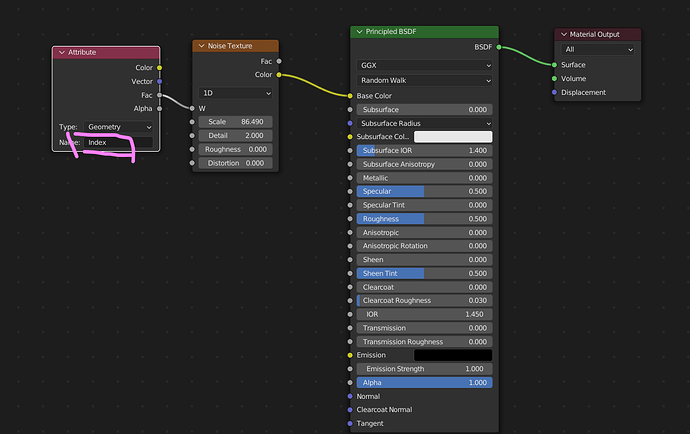
Task: Click the Attribute Fac output socket
Action: coord(159,95)
